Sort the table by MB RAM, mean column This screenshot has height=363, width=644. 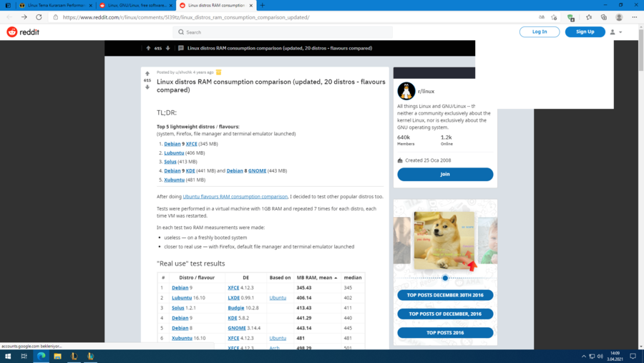click(317, 278)
